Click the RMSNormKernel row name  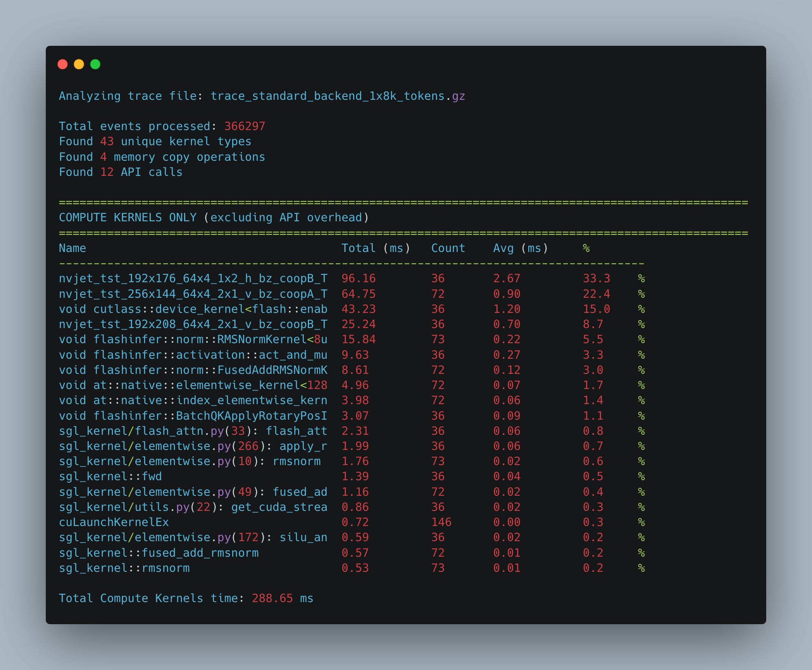(x=193, y=339)
